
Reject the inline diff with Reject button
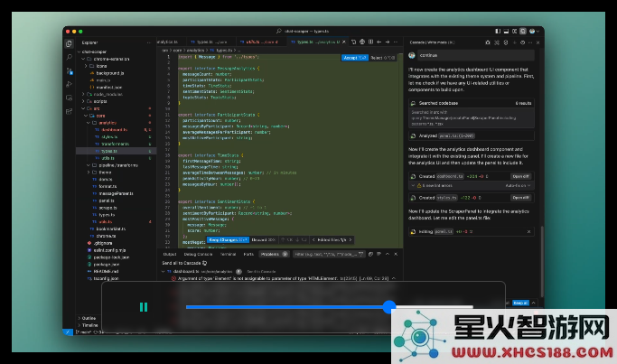click(x=382, y=58)
